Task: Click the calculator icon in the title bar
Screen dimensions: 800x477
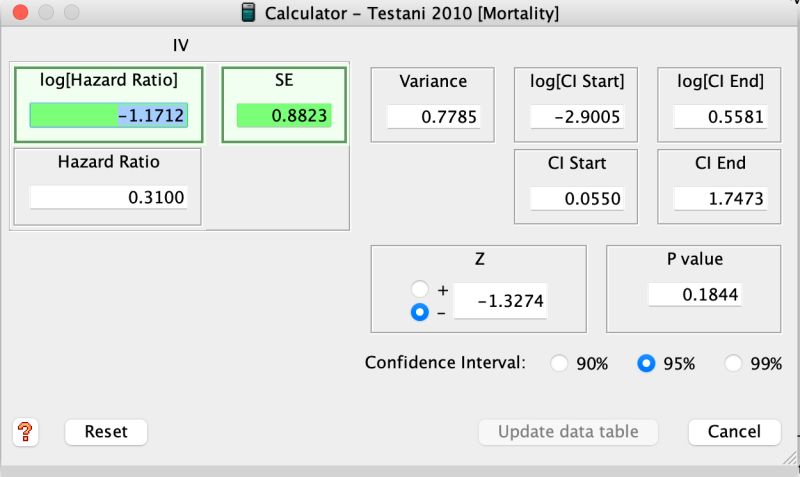Action: (x=248, y=13)
